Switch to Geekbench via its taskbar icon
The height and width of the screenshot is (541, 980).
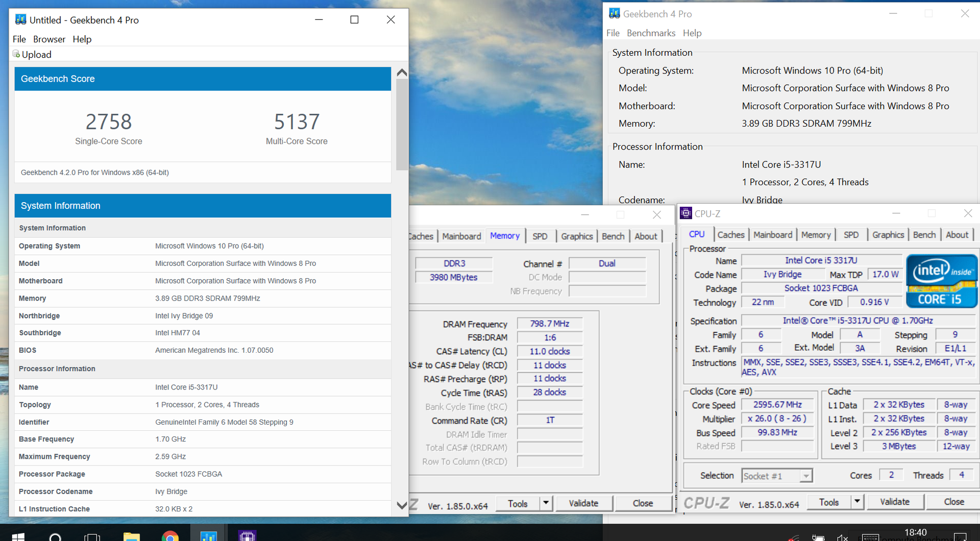(x=209, y=536)
